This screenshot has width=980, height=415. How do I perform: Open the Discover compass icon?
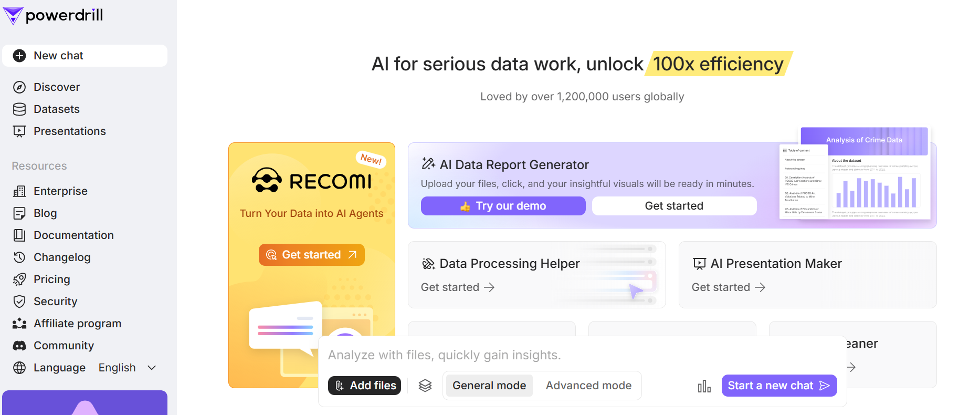point(19,87)
